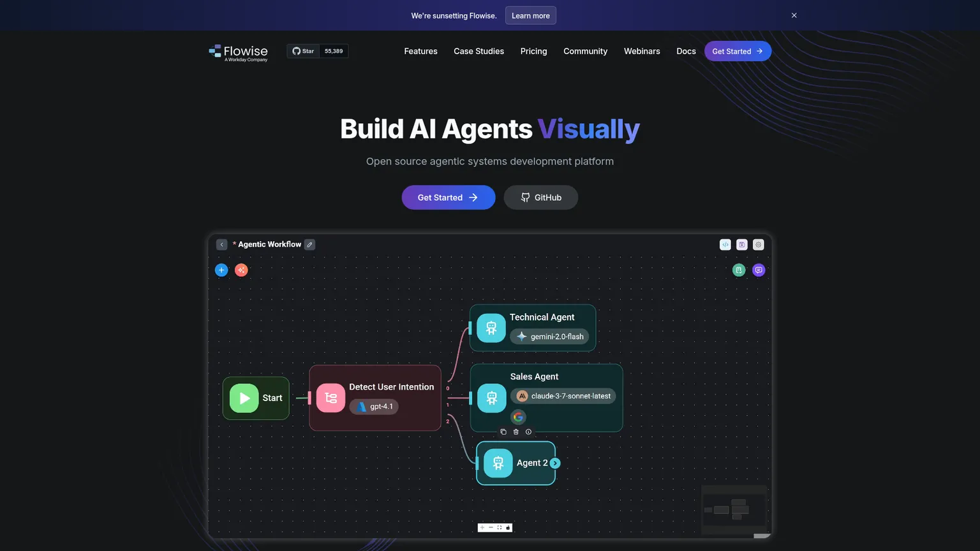The image size is (980, 551).
Task: Toggle the canvas lock control
Action: click(508, 527)
